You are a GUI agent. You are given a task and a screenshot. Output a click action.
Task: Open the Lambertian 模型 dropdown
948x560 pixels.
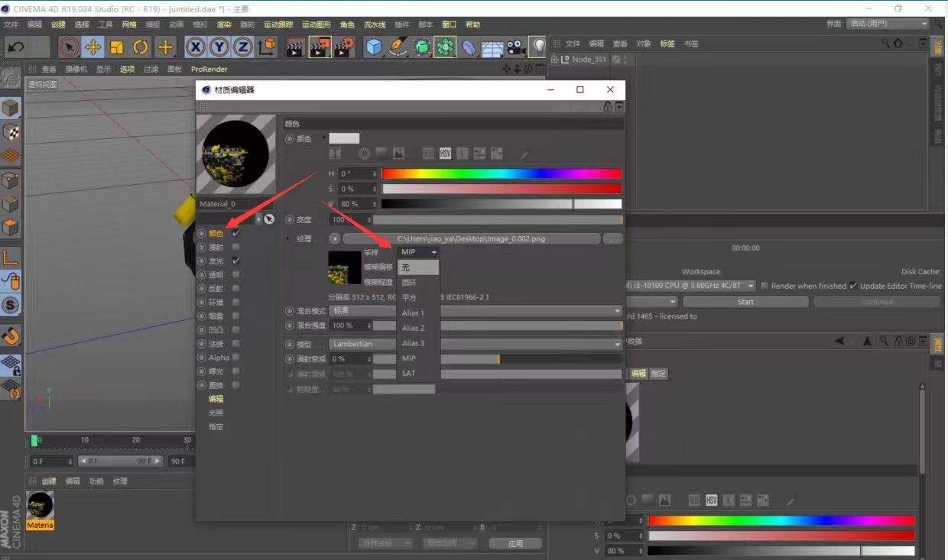point(476,344)
